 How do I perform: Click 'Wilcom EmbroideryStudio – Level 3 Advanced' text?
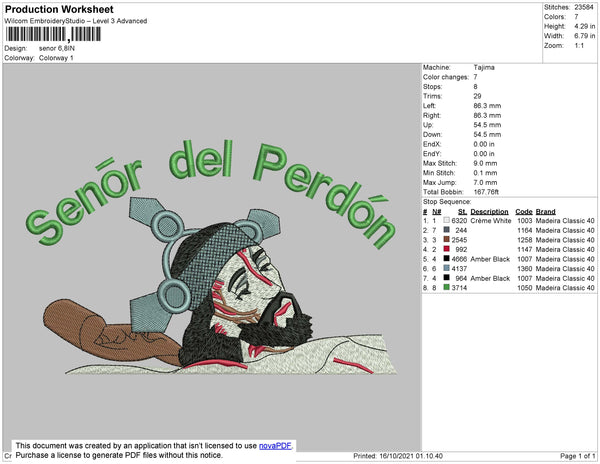coord(76,21)
